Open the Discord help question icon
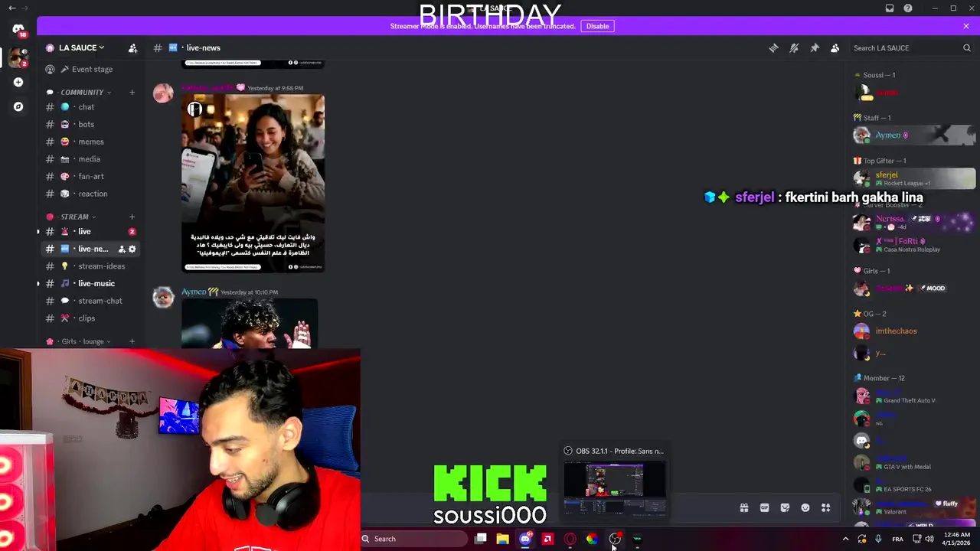The height and width of the screenshot is (551, 980). (908, 8)
